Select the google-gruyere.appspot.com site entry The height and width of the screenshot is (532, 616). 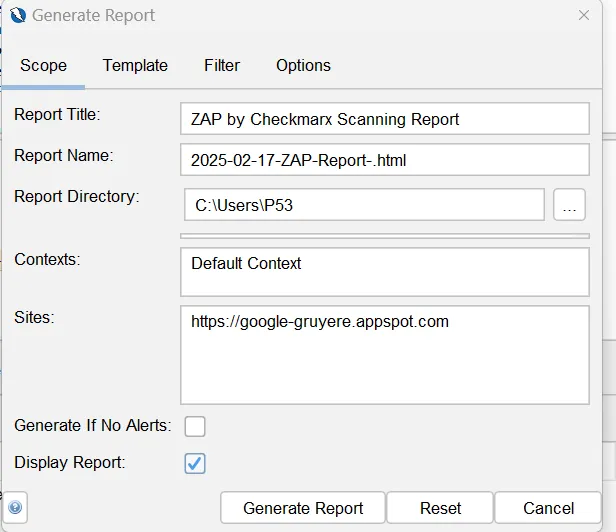320,322
